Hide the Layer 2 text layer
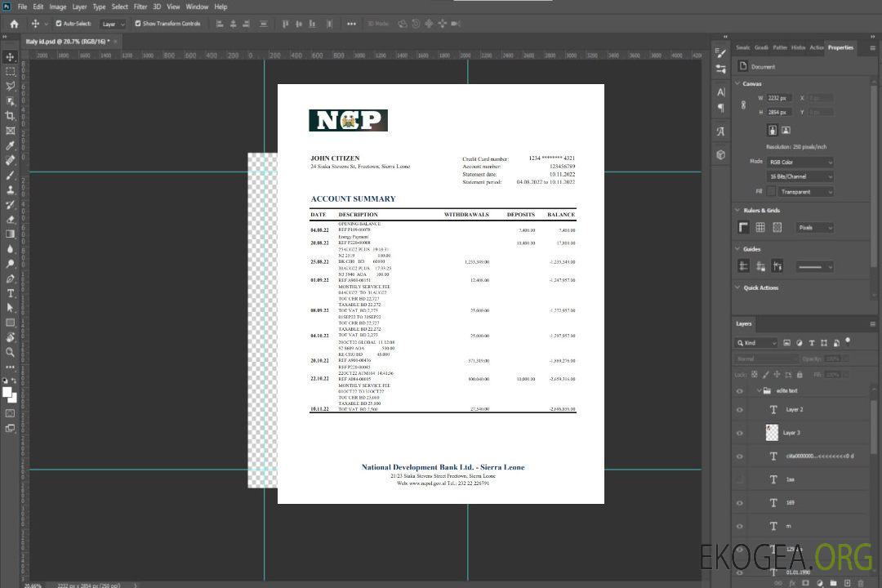Screen dimensions: 882x588 pyautogui.click(x=740, y=410)
